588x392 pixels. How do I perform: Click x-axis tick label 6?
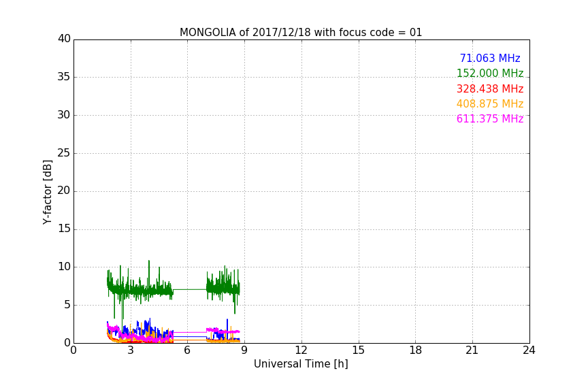(187, 350)
